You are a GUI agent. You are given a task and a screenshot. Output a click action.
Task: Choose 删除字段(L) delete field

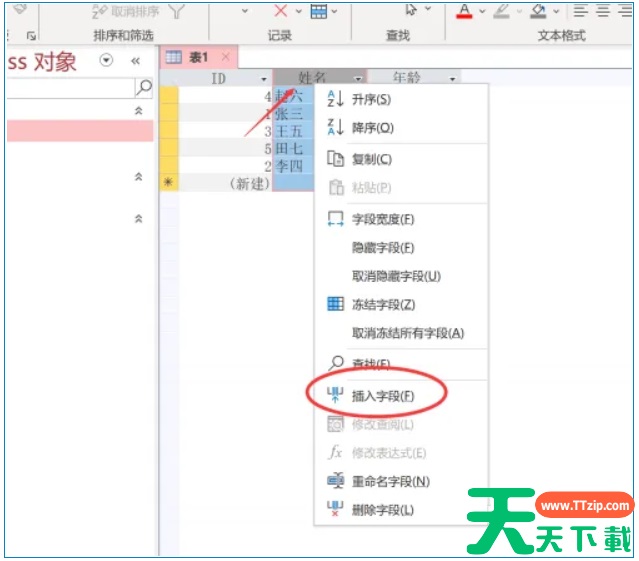point(383,510)
